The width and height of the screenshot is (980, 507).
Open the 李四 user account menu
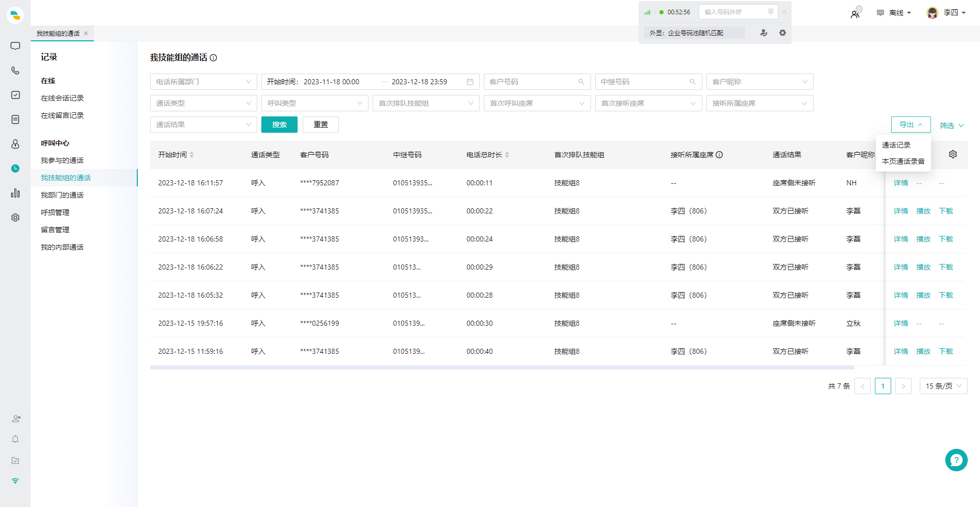[x=946, y=13]
